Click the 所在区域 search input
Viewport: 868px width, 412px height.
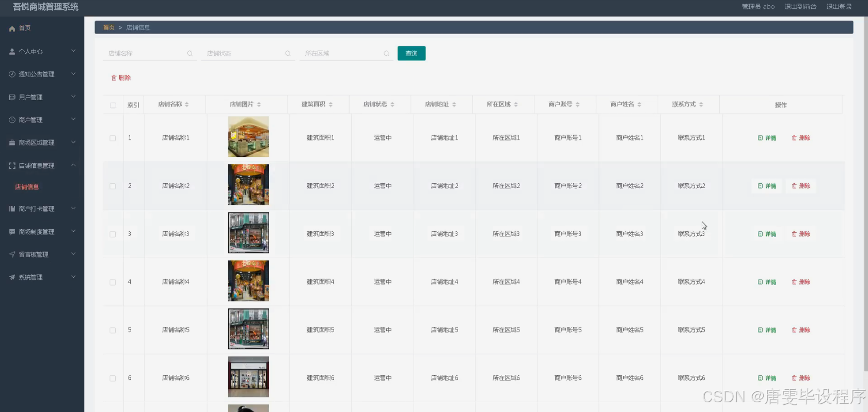coord(346,53)
